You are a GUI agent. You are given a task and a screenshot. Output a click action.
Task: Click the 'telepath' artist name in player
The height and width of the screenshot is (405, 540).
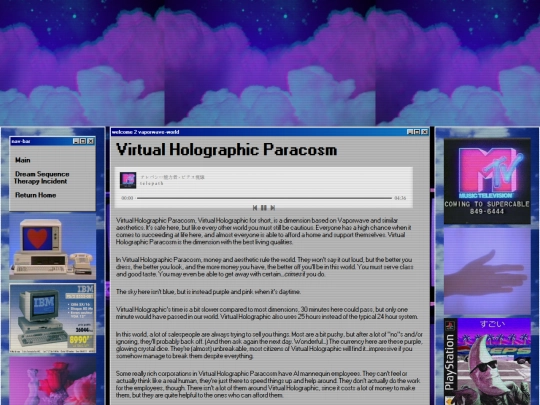152,184
